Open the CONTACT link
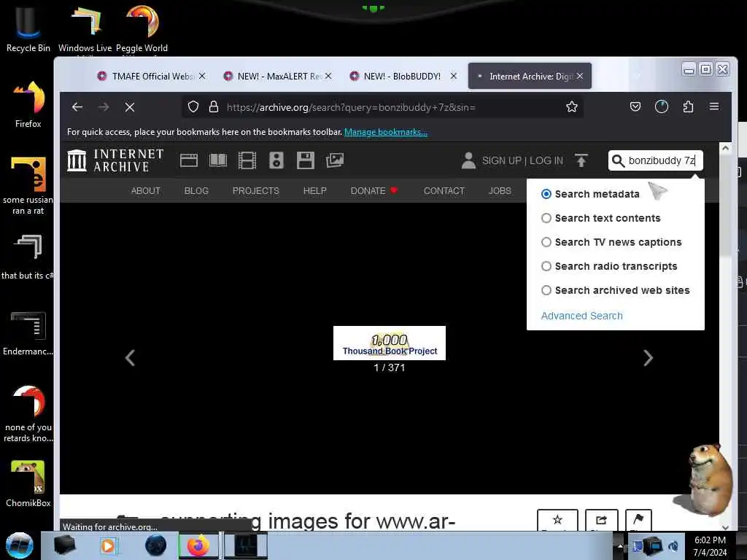Image resolution: width=747 pixels, height=560 pixels. point(444,190)
